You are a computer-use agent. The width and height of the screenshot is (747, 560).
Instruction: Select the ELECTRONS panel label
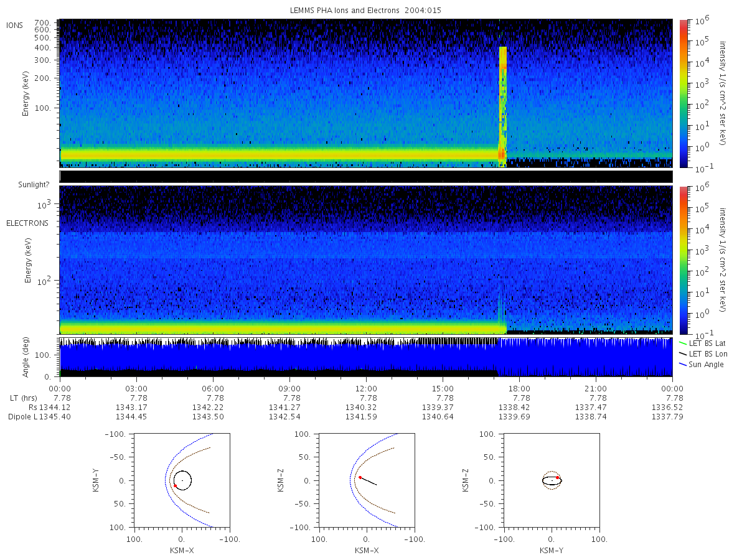tap(27, 223)
